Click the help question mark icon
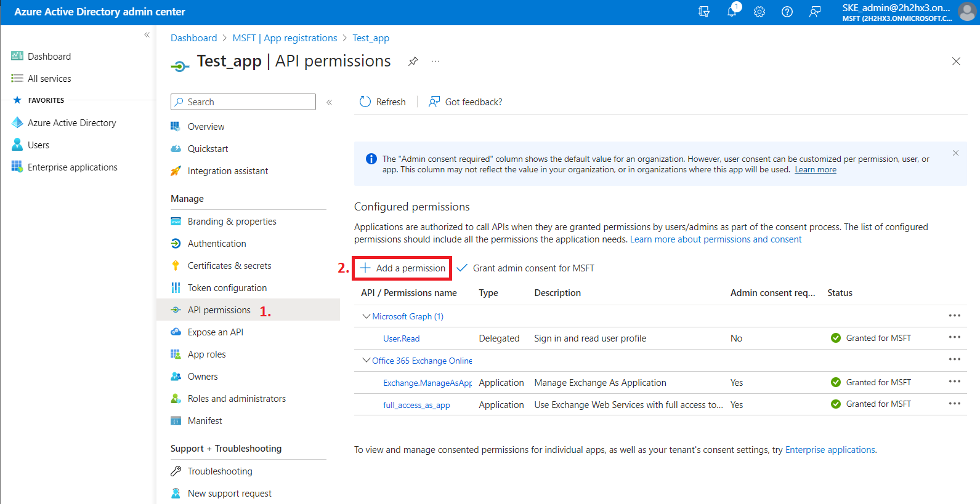 [x=787, y=12]
